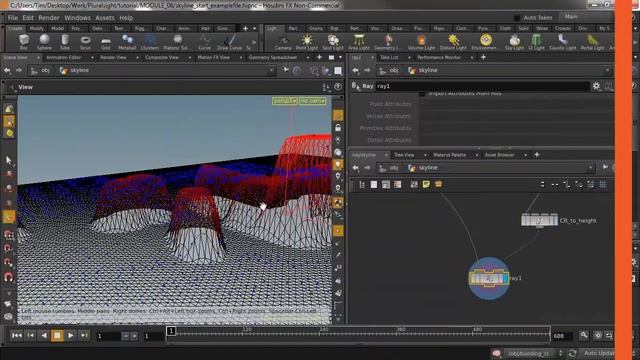
Task: Toggle the Auto Takes checkbox
Action: pyautogui.click(x=517, y=18)
